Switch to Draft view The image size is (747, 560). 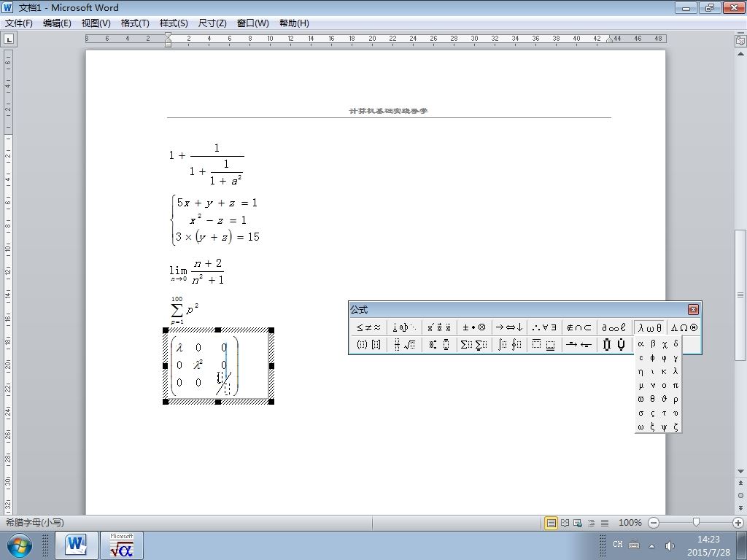click(605, 523)
